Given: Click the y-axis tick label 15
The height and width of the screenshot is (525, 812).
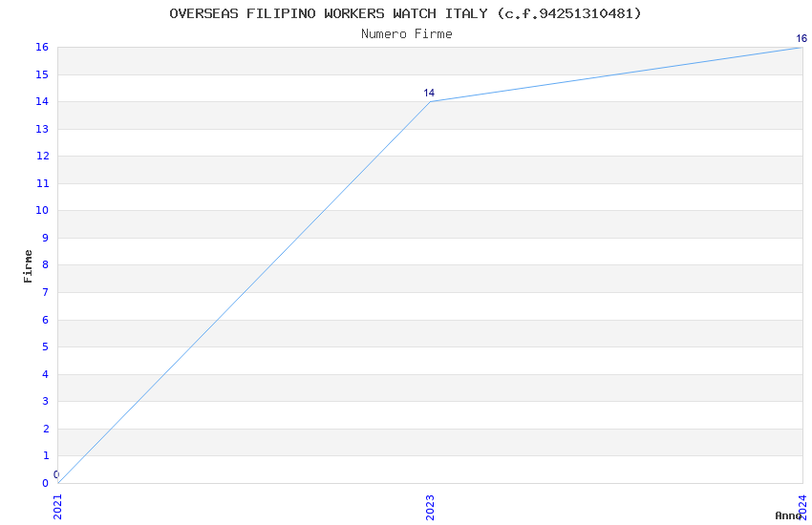Looking at the screenshot, I should (x=42, y=74).
